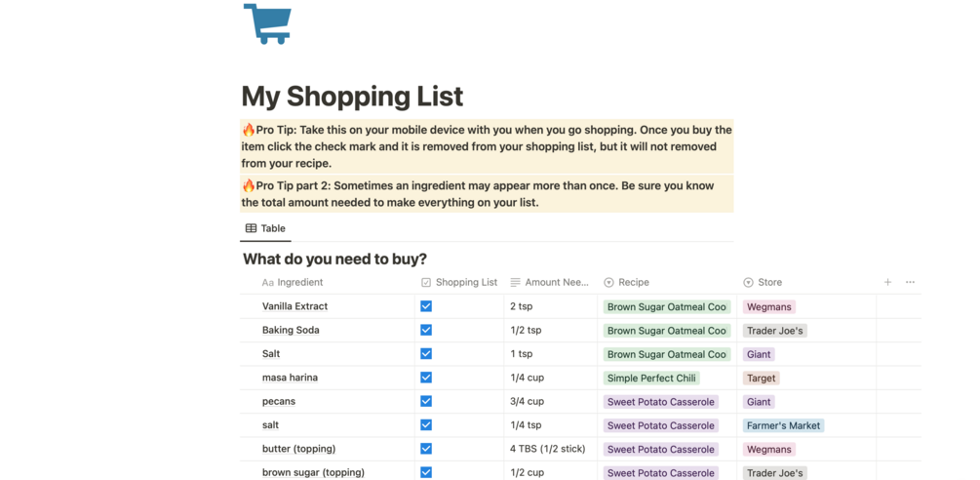The image size is (980, 480).
Task: Edit the 4 TBS (1/2 stick) amount cell
Action: pyautogui.click(x=549, y=449)
